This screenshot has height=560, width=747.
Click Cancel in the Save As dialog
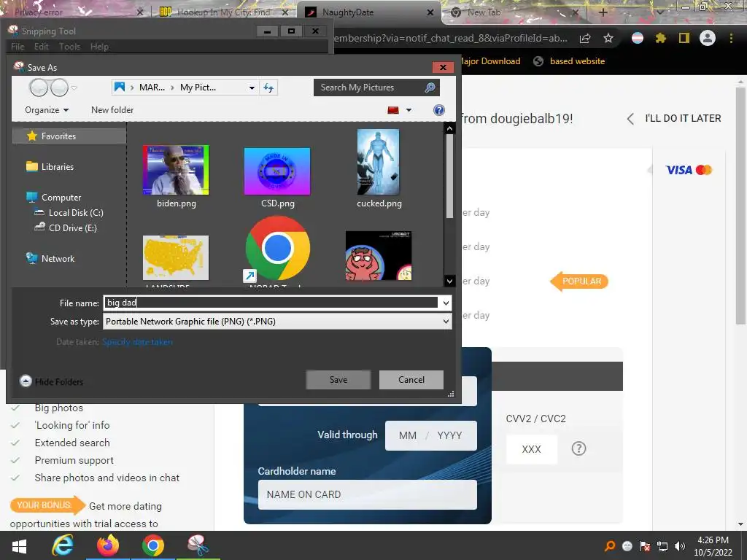pos(411,379)
